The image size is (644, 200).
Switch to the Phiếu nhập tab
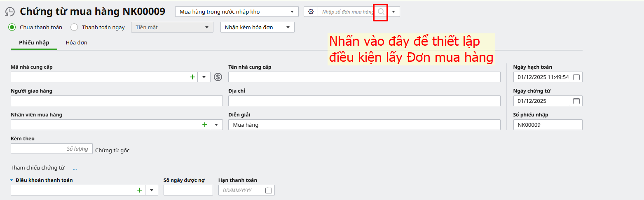(x=34, y=43)
